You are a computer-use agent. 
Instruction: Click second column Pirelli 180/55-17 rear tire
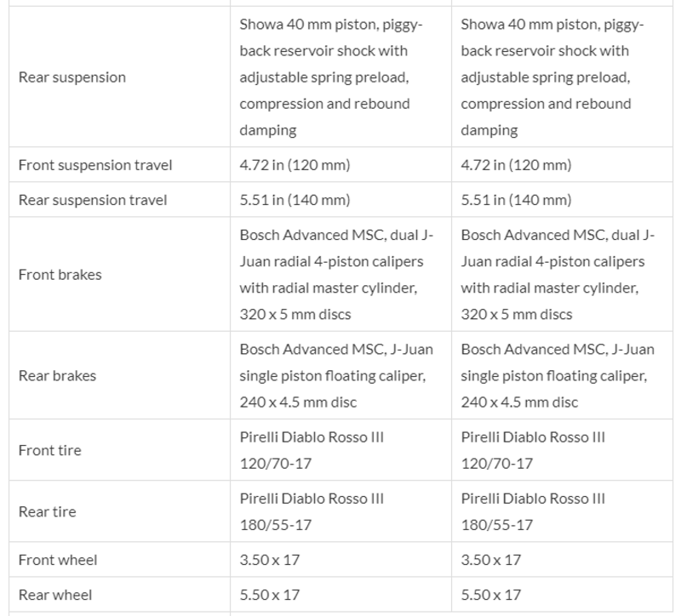(533, 511)
